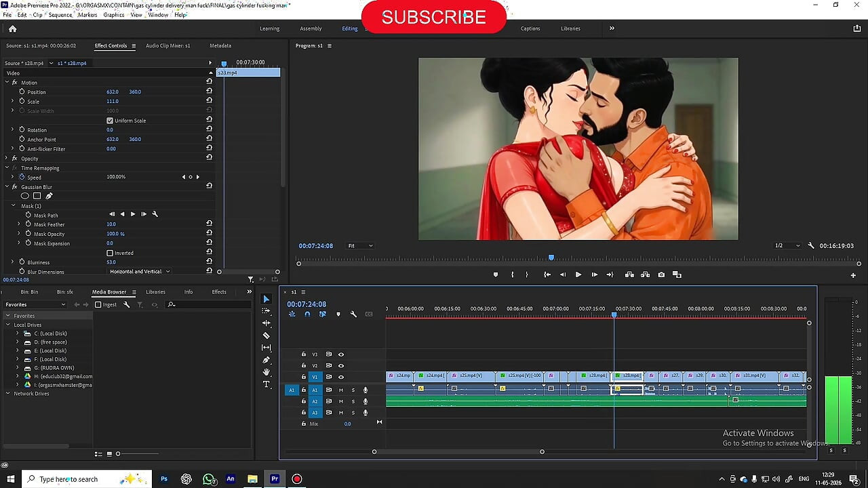Click the Program monitor playhead marker

551,258
